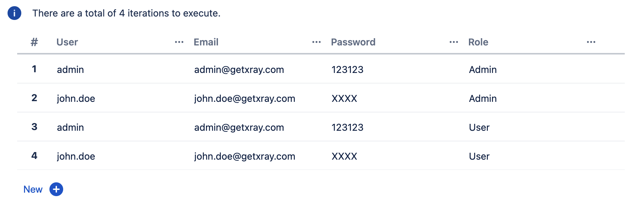
Task: Click john.doe@getxray.com email in row 4
Action: [245, 156]
